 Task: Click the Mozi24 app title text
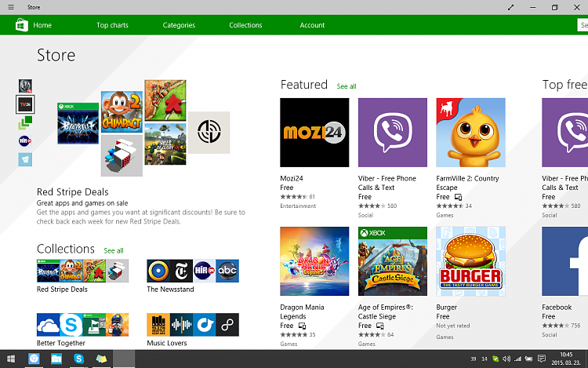click(x=292, y=178)
